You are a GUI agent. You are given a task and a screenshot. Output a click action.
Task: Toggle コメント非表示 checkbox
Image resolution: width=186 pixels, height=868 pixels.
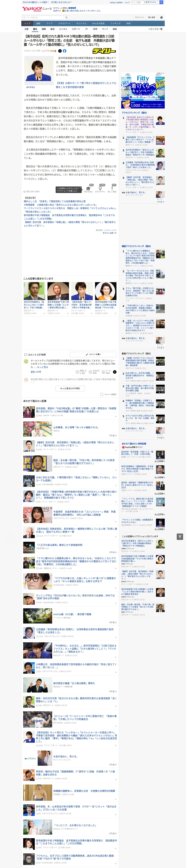pyautogui.click(x=101, y=394)
